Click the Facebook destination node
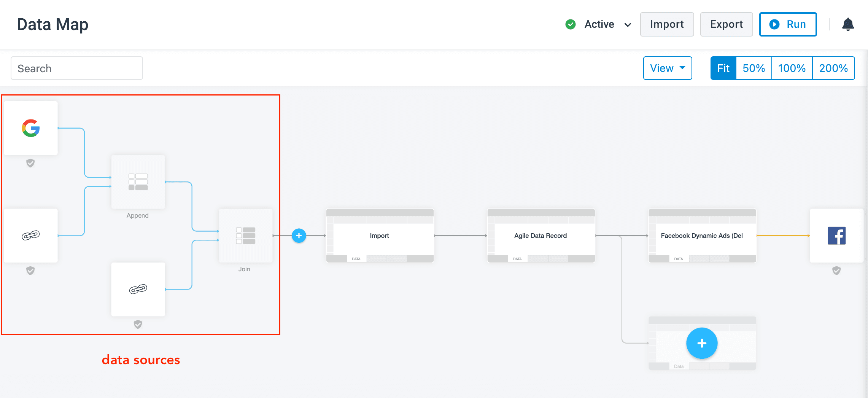The height and width of the screenshot is (398, 868). (x=836, y=236)
